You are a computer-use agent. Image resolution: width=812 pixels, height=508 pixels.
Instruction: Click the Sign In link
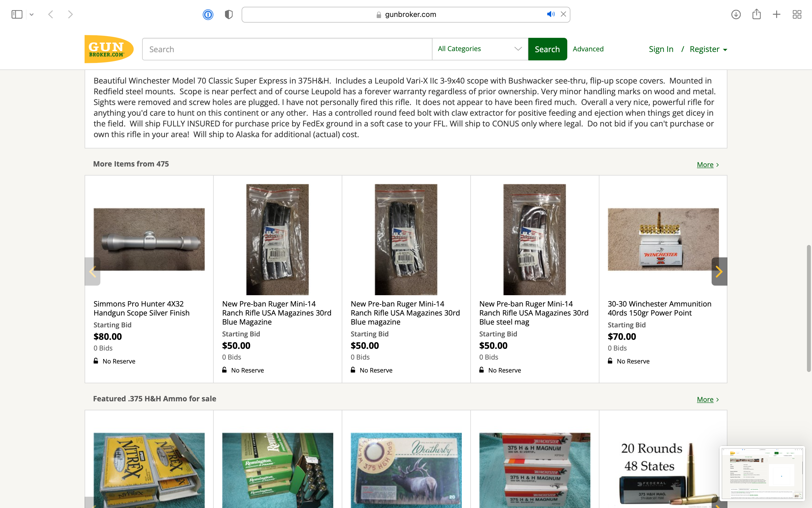(661, 49)
